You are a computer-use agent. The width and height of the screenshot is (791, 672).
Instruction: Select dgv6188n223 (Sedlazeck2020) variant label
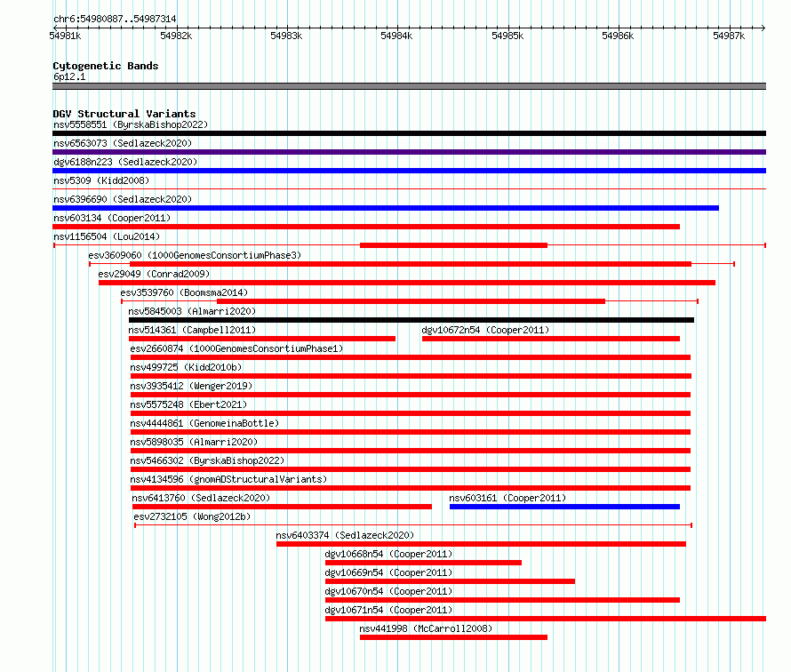[x=125, y=162]
